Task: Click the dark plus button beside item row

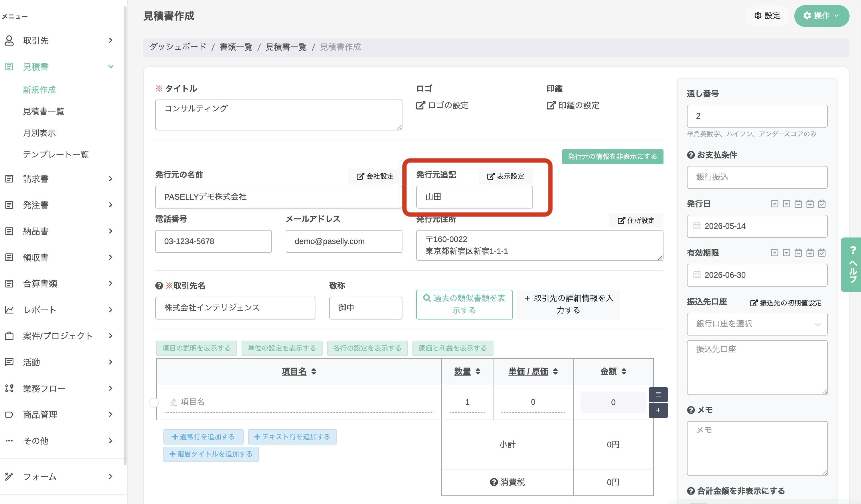Action: 658,410
